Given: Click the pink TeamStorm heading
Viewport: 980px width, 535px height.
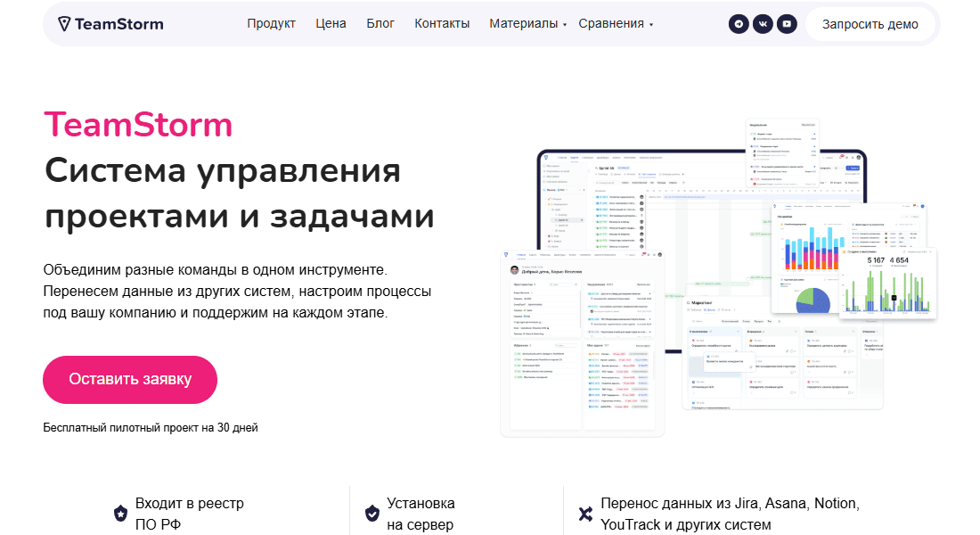Looking at the screenshot, I should tap(138, 125).
